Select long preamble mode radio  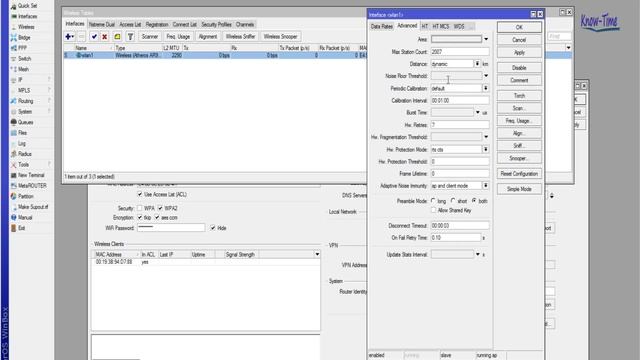(x=433, y=201)
